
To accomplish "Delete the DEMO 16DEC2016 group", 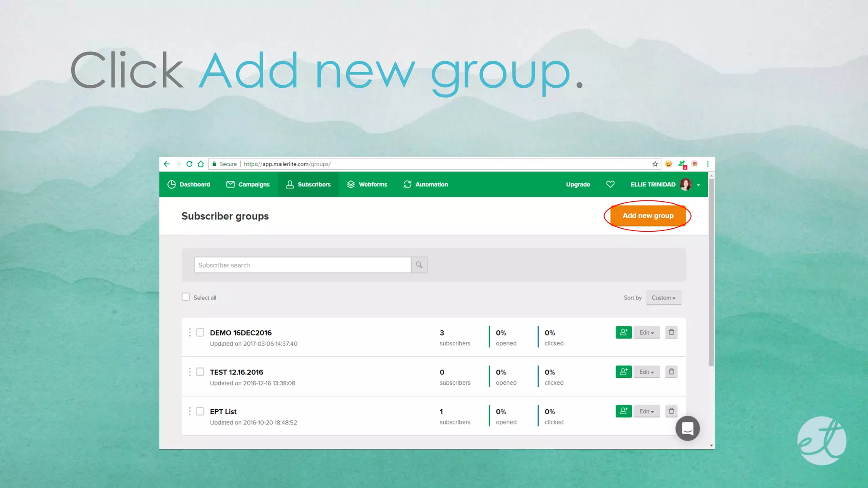I will point(671,333).
